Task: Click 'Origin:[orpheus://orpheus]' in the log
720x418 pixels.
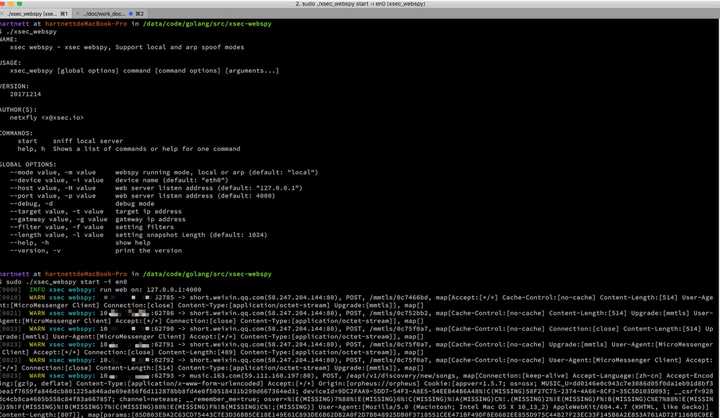Action: [x=371, y=383]
